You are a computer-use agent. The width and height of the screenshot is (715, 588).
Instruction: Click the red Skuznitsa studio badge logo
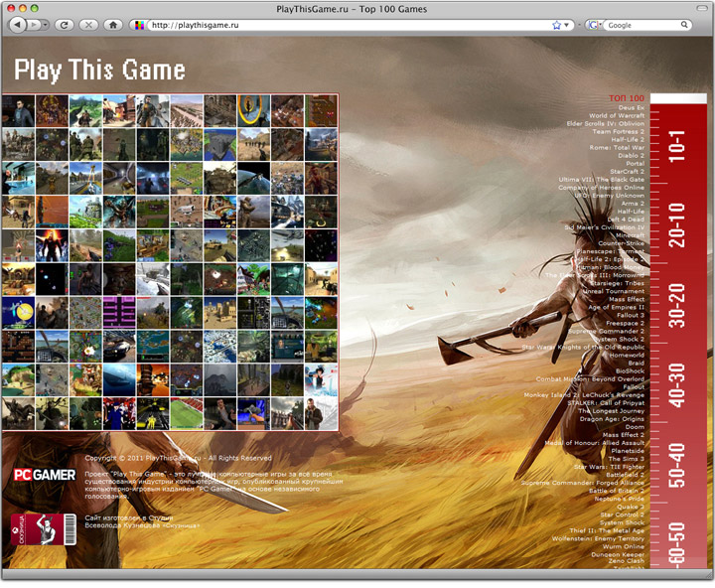[x=44, y=528]
